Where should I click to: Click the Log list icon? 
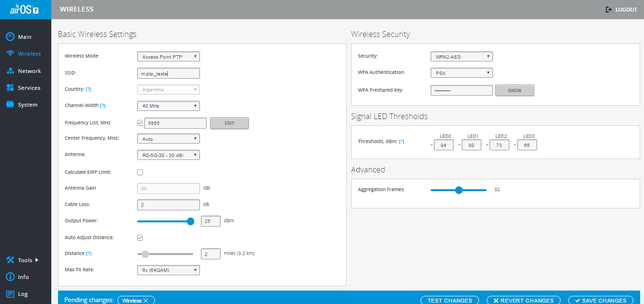click(10, 294)
